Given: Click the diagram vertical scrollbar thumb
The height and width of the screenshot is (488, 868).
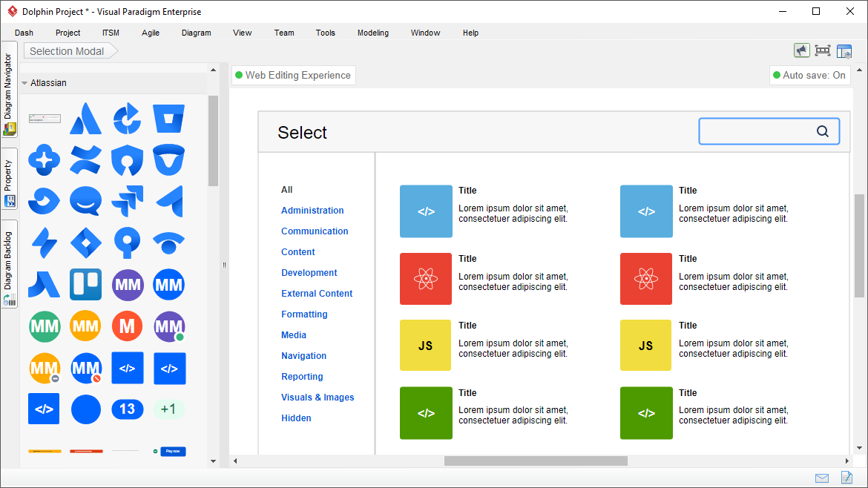Looking at the screenshot, I should [859, 245].
